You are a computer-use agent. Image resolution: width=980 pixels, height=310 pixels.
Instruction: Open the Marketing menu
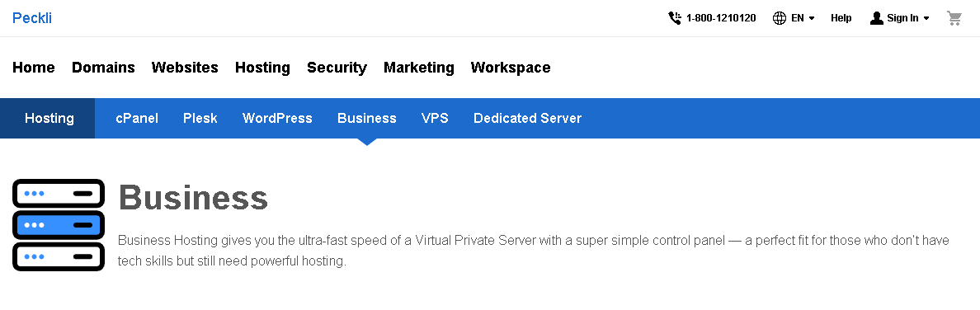pyautogui.click(x=419, y=68)
